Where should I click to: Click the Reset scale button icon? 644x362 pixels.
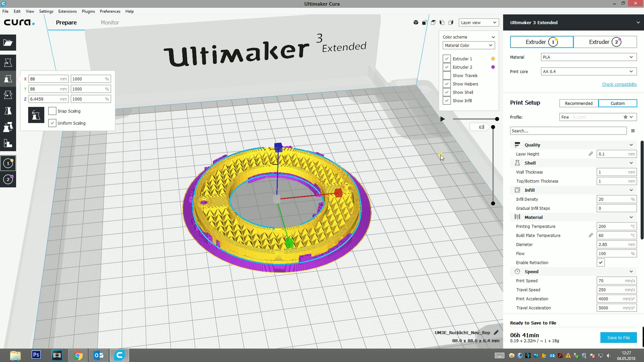point(36,115)
